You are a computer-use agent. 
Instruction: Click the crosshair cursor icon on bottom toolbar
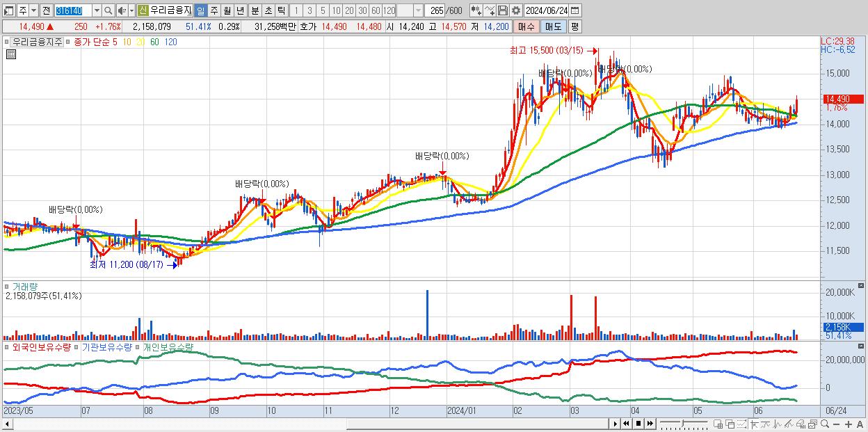(754, 424)
